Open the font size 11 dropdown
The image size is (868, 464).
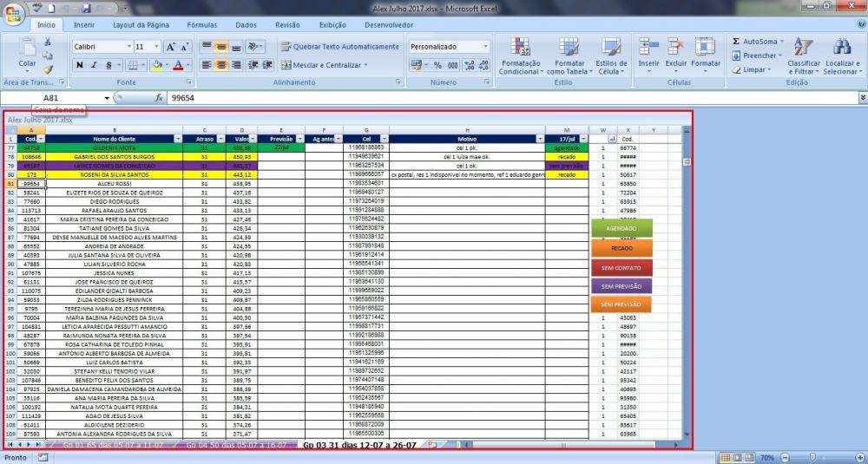(x=157, y=47)
